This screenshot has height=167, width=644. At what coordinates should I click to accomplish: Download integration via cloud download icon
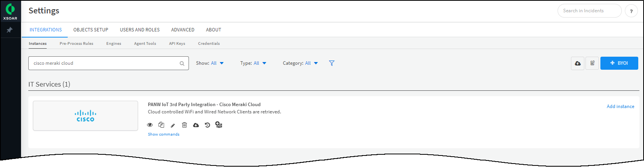[x=196, y=125]
